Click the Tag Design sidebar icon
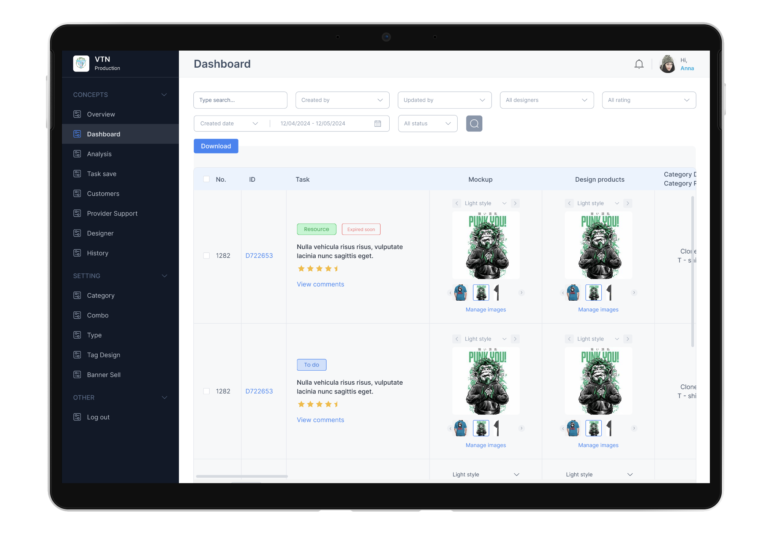The width and height of the screenshot is (768, 536). tap(77, 355)
